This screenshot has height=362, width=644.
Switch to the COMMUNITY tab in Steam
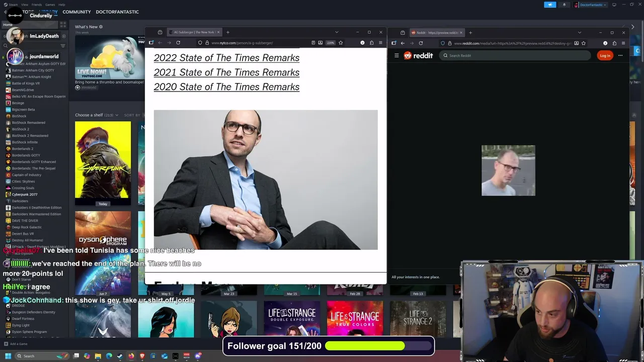tap(77, 12)
